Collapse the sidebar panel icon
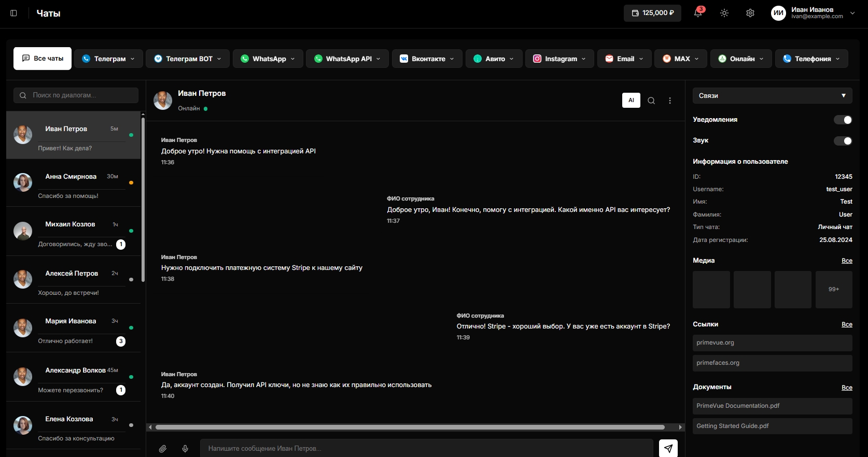This screenshot has height=457, width=868. [14, 13]
